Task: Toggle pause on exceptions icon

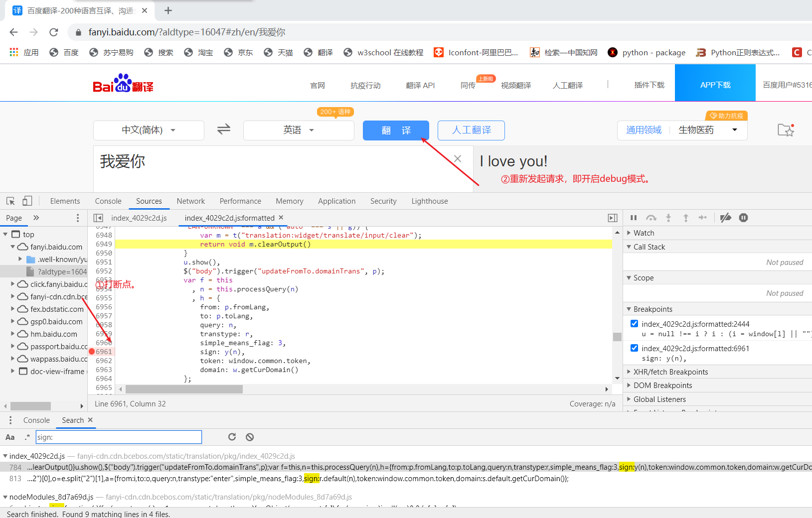Action: pyautogui.click(x=743, y=218)
